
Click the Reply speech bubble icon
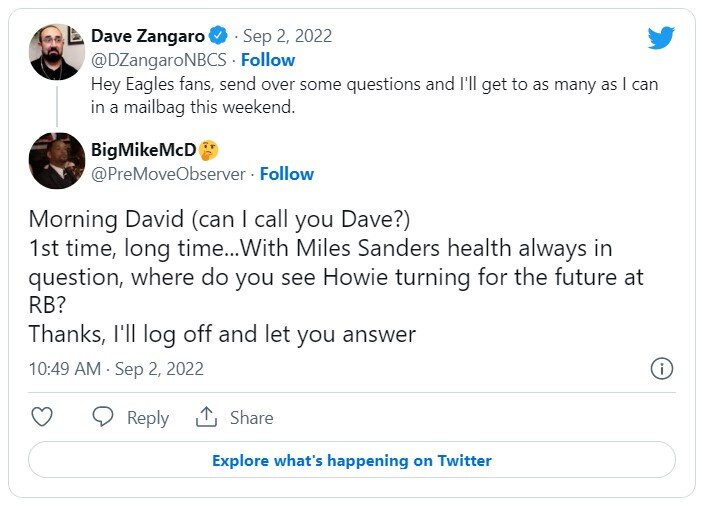[102, 417]
